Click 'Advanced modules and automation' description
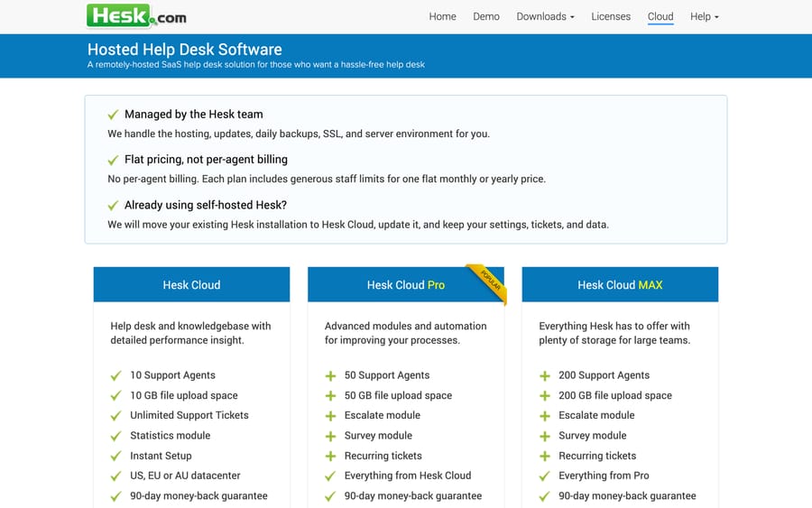Screen dimensions: 812x508 point(405,333)
